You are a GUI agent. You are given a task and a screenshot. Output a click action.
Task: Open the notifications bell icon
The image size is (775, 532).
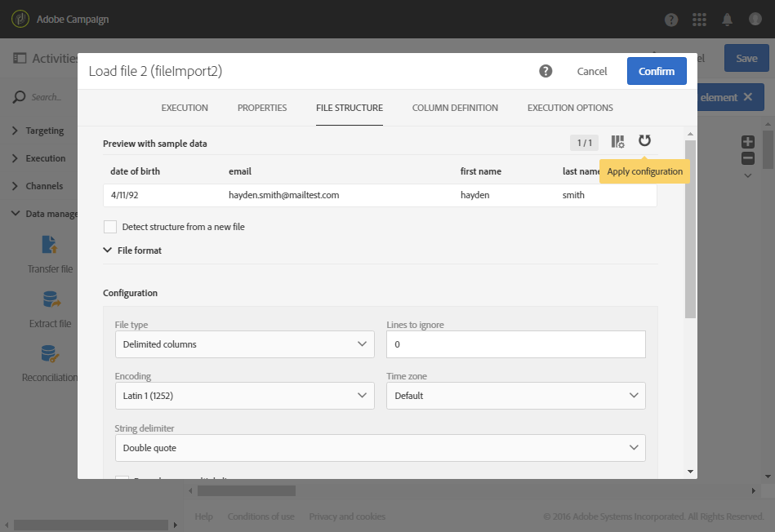pyautogui.click(x=726, y=20)
